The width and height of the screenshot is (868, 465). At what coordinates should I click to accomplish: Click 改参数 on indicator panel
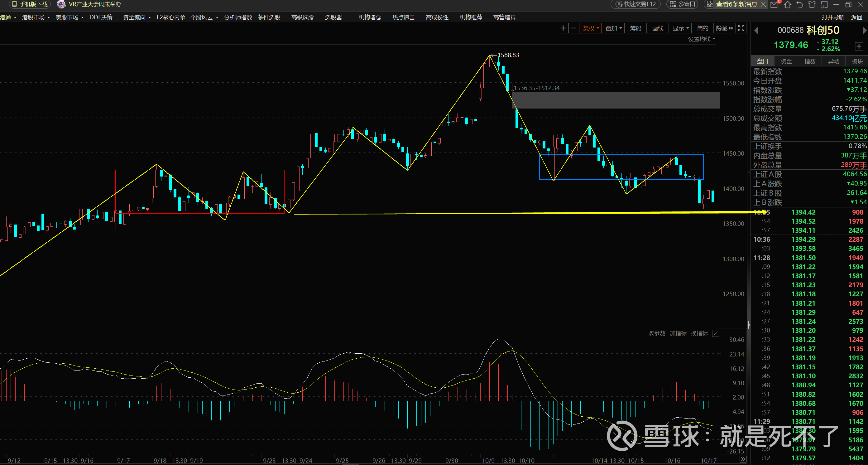(656, 333)
